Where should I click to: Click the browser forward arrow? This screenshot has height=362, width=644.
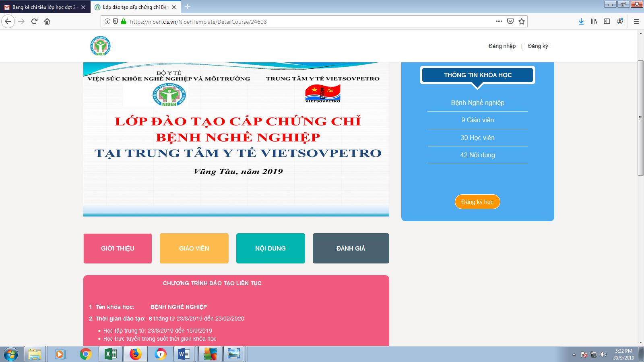(x=22, y=21)
